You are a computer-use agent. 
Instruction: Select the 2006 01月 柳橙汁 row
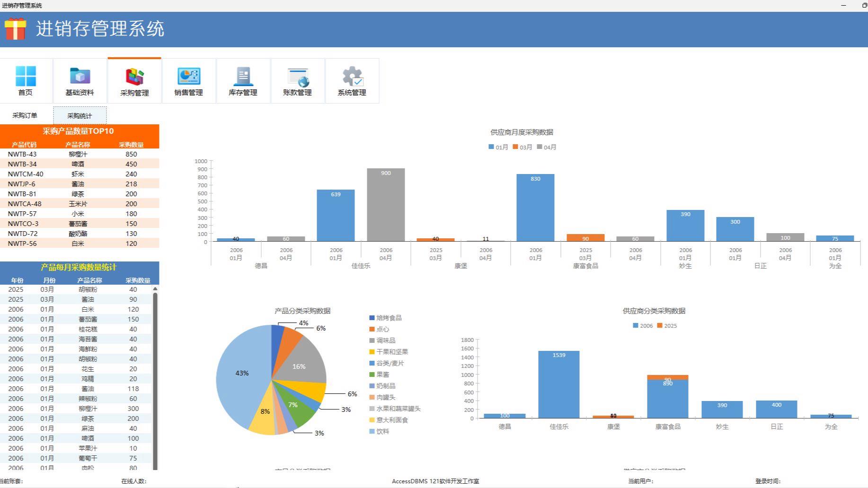(76, 409)
